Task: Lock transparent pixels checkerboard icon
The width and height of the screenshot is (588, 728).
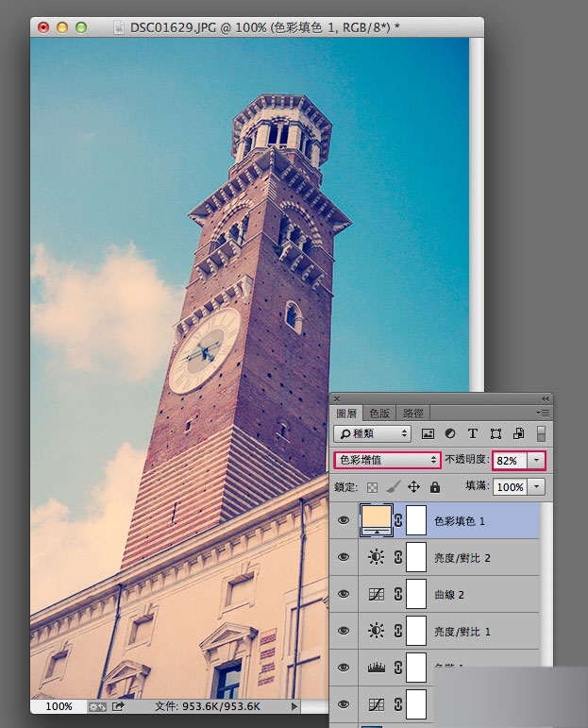Action: click(372, 487)
